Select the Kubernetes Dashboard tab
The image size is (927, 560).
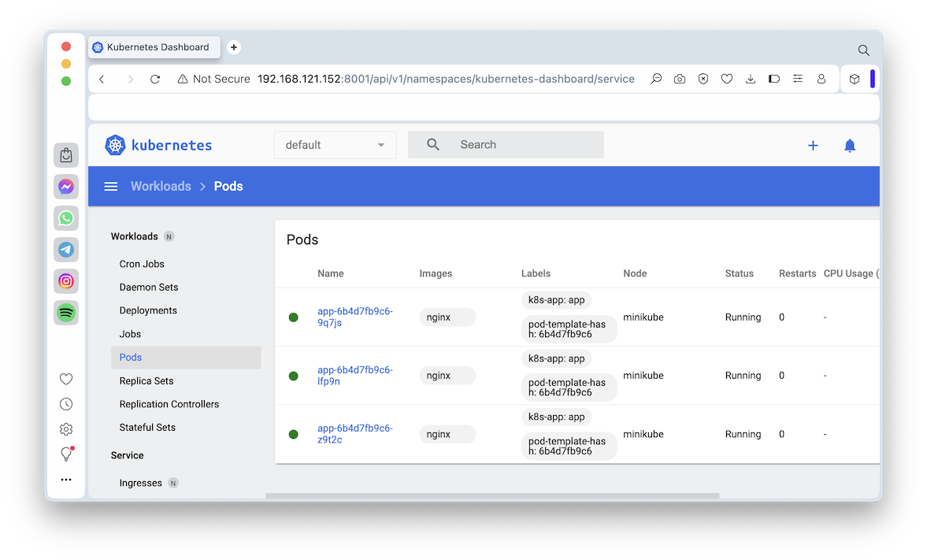pos(154,47)
